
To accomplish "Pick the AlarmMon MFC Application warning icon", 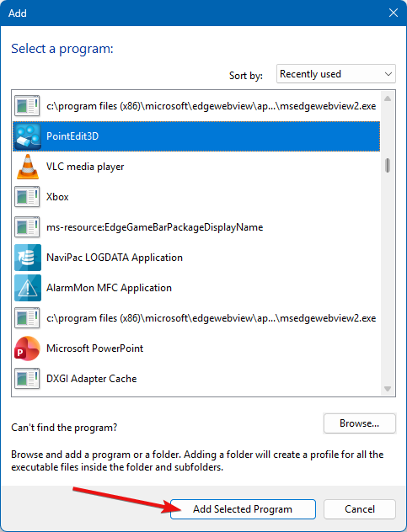I will point(28,288).
